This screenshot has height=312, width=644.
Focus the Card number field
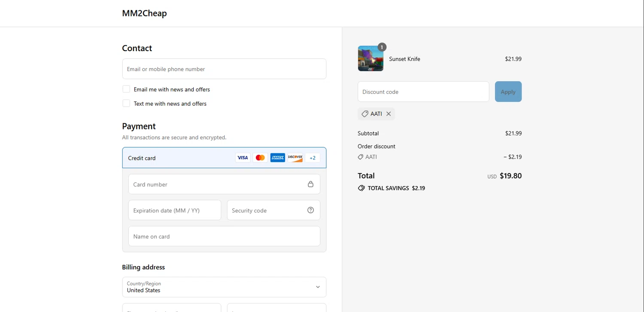[224, 184]
